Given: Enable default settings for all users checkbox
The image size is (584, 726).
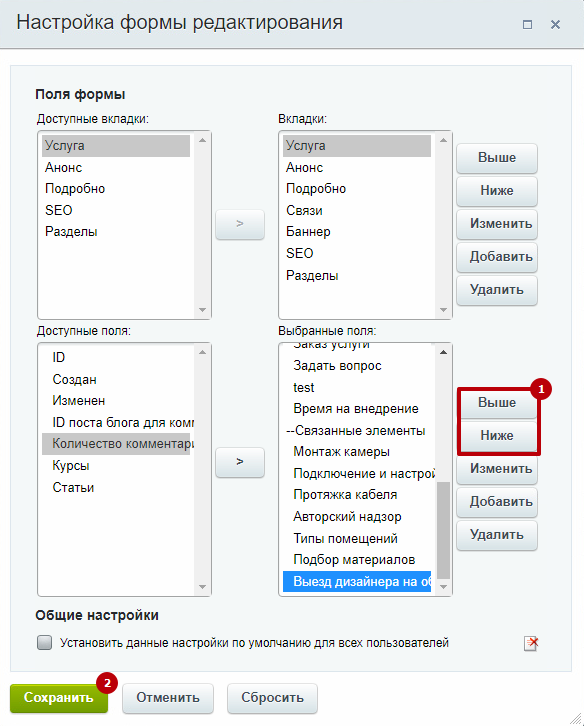Looking at the screenshot, I should tap(44, 643).
